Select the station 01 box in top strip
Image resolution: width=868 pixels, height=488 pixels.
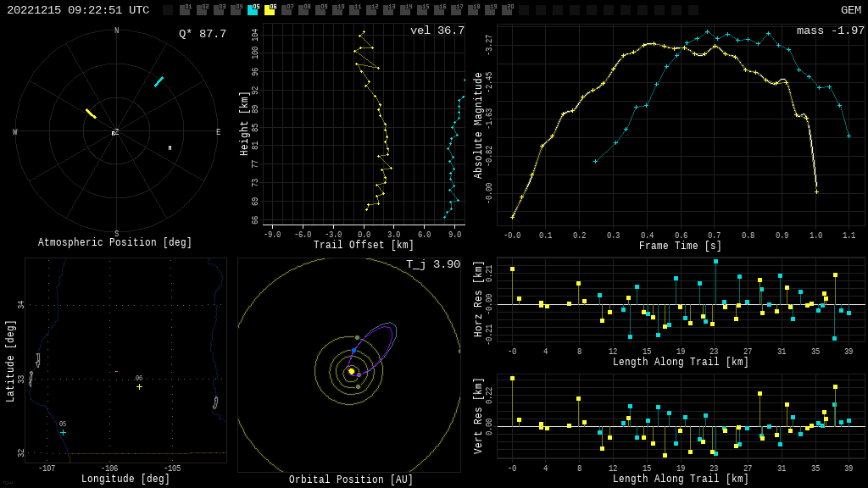[x=185, y=10]
